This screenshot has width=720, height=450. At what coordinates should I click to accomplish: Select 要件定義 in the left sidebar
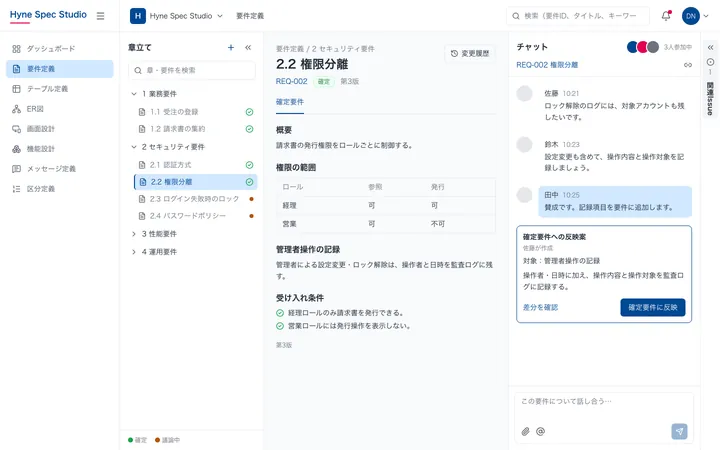tap(60, 69)
